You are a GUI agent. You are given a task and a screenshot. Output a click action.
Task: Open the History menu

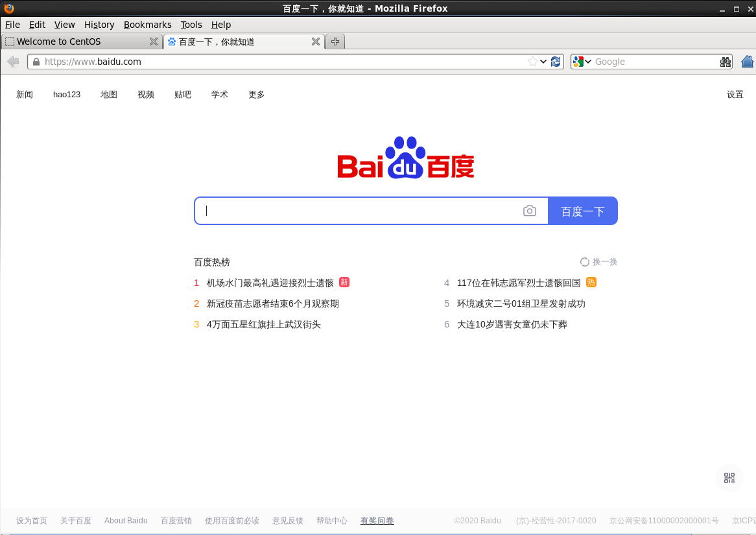coord(99,25)
